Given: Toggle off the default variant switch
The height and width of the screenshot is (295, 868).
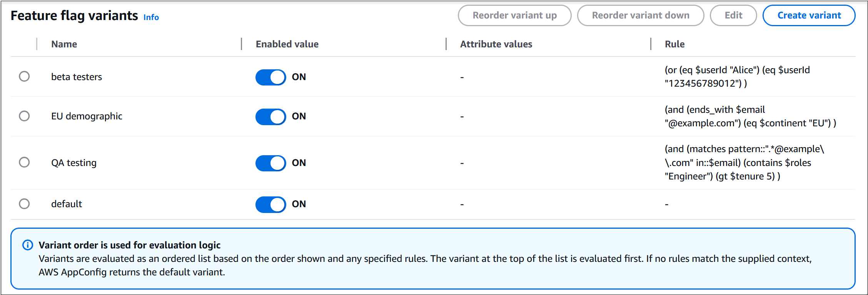Looking at the screenshot, I should point(270,204).
